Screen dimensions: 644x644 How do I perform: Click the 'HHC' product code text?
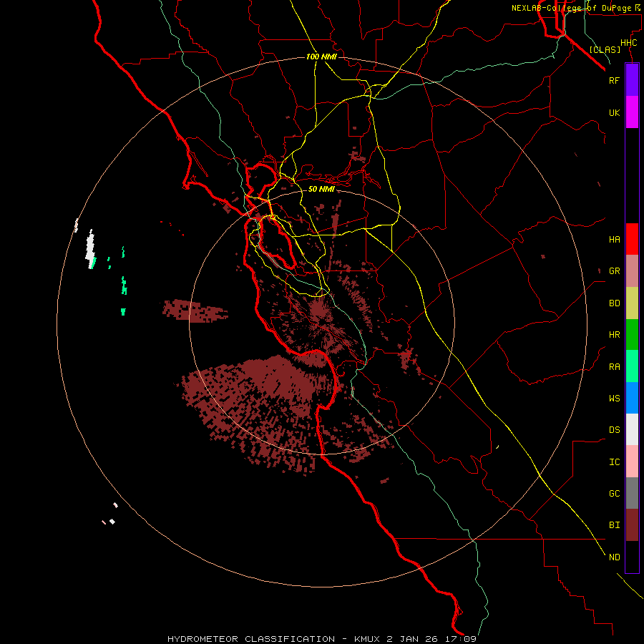point(628,43)
